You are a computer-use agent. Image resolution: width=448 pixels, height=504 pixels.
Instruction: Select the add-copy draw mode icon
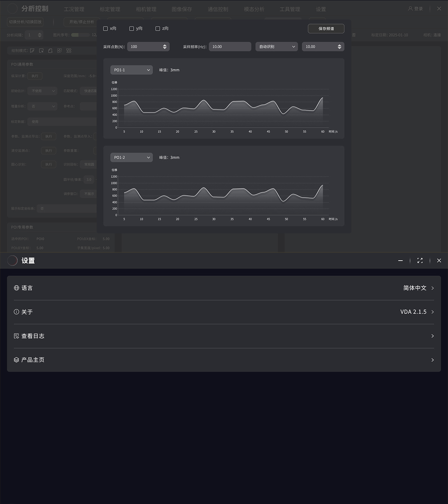(50, 50)
